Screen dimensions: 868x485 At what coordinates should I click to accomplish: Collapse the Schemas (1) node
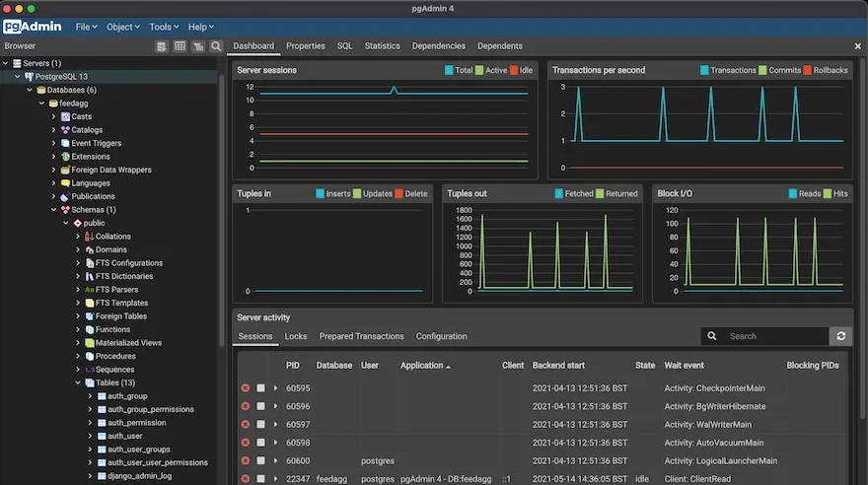pos(53,210)
